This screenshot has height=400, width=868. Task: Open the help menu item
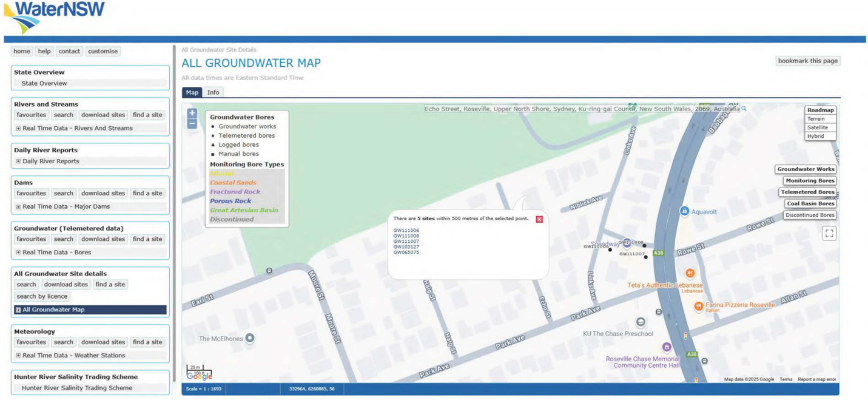pyautogui.click(x=44, y=52)
